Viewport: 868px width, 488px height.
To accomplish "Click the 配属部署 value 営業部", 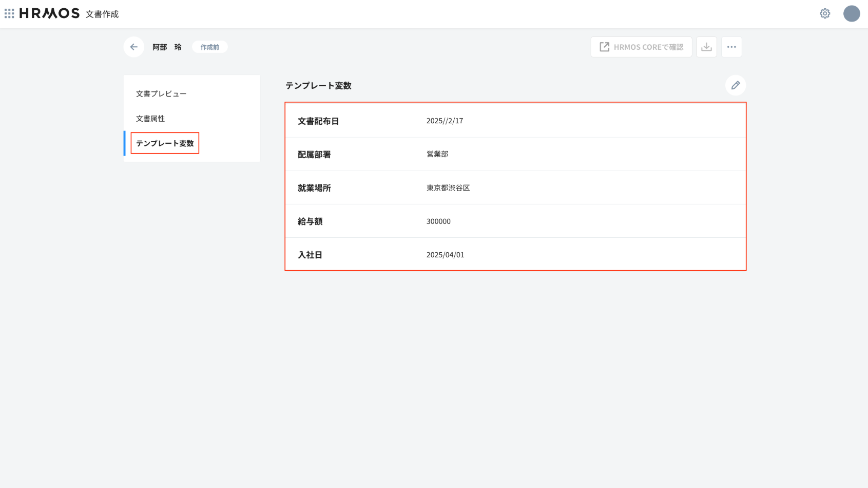I will 437,154.
